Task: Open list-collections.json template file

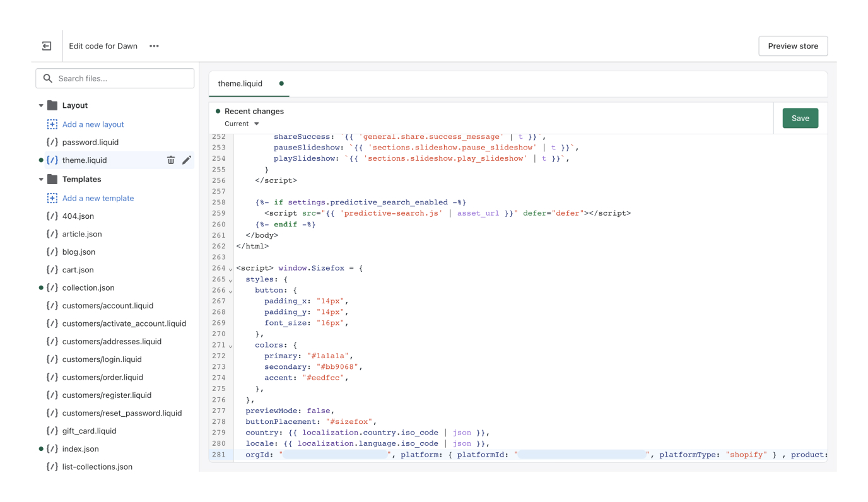Action: tap(97, 467)
